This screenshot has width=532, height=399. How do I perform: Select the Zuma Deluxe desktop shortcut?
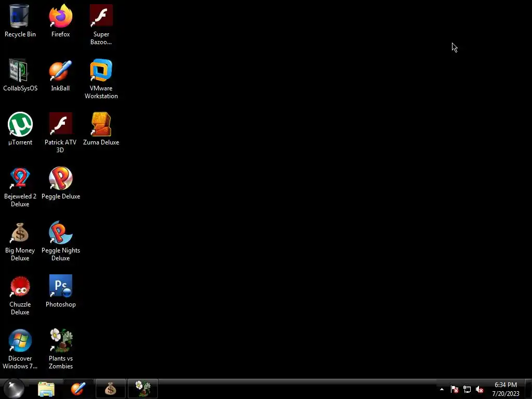point(101,129)
